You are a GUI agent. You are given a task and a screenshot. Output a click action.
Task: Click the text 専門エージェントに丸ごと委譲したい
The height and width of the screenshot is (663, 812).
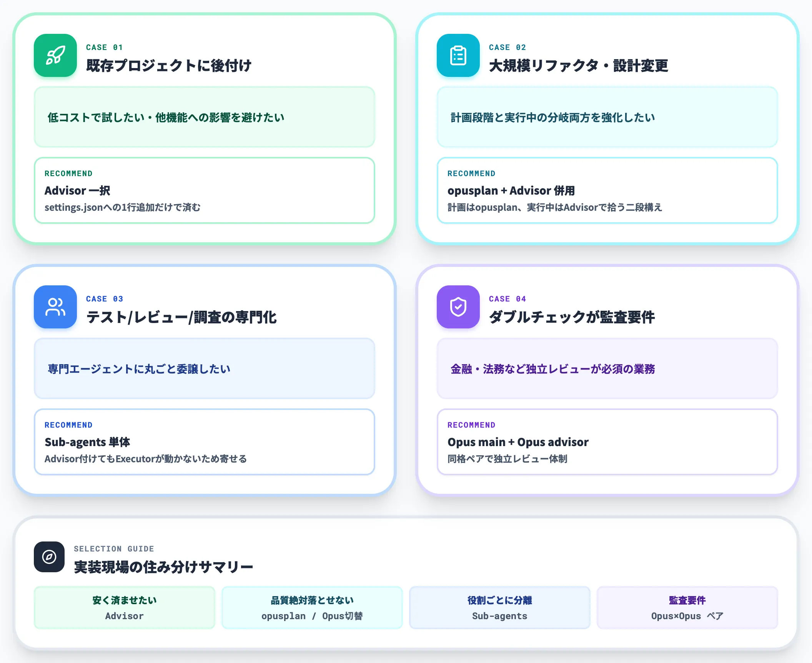(x=139, y=369)
